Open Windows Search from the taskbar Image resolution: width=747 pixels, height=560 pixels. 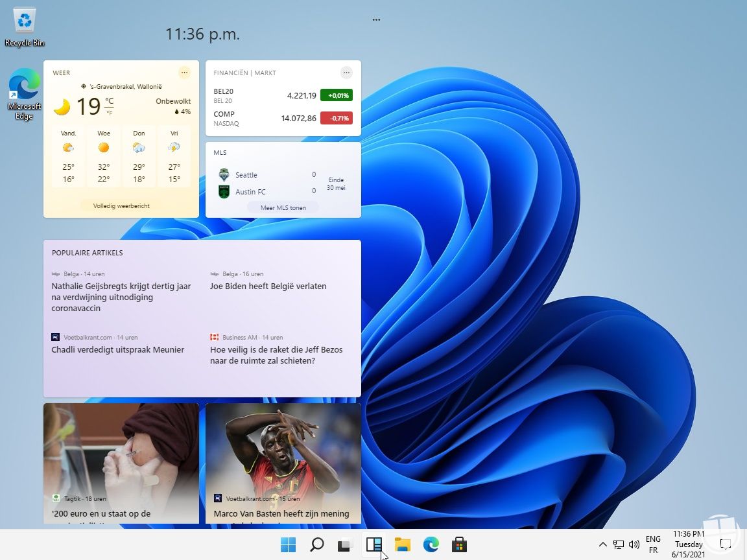click(316, 544)
